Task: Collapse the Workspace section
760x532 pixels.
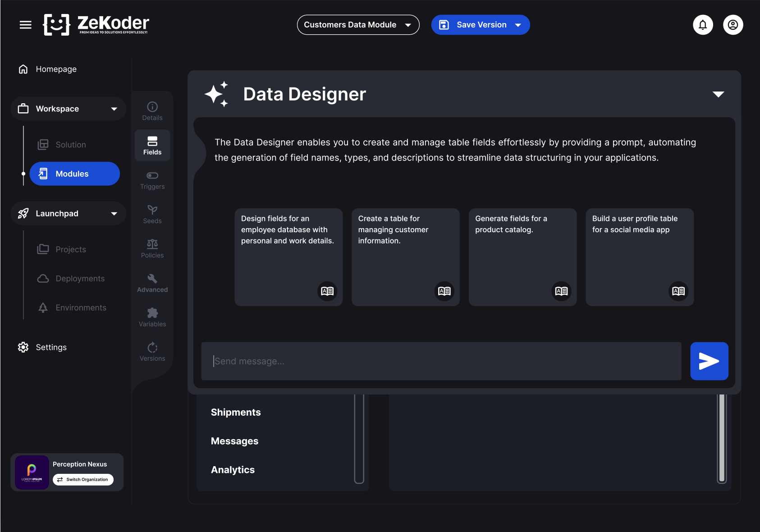Action: click(x=114, y=109)
